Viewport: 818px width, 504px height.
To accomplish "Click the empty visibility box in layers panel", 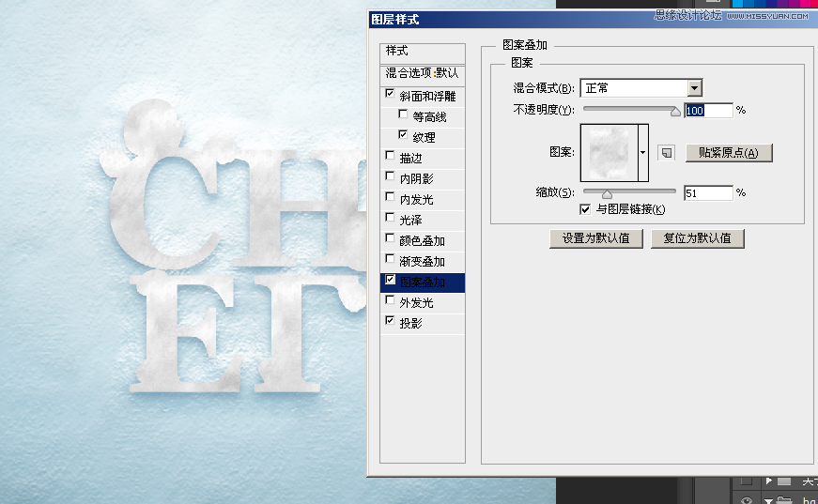I will click(748, 481).
